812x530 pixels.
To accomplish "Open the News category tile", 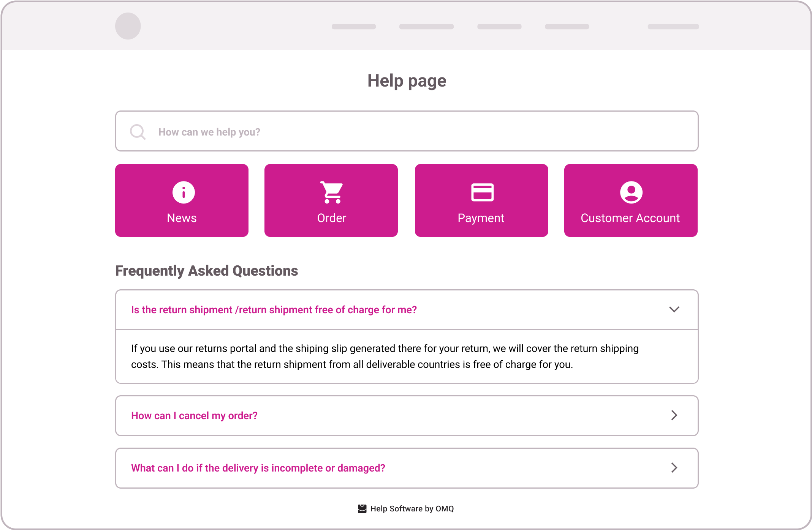I will click(x=182, y=200).
